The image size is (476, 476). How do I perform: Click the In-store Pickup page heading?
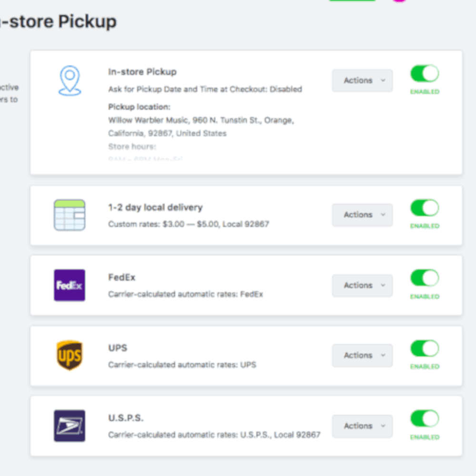57,21
